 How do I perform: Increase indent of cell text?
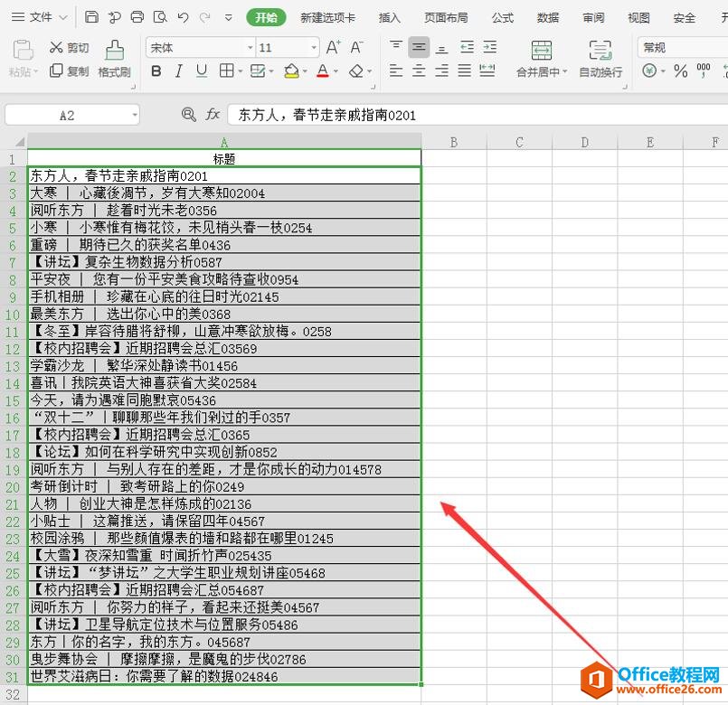[490, 47]
